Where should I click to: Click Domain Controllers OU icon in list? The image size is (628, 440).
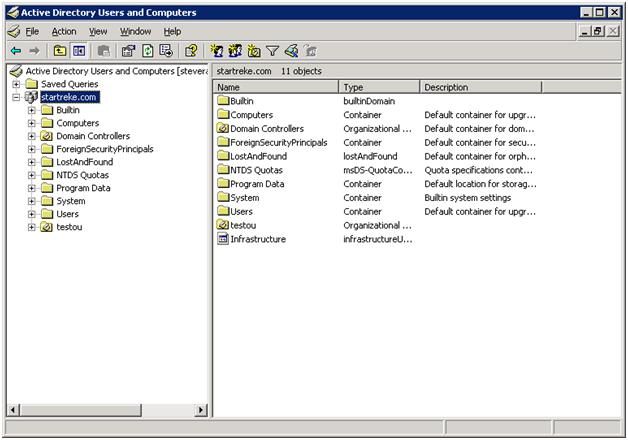(223, 129)
